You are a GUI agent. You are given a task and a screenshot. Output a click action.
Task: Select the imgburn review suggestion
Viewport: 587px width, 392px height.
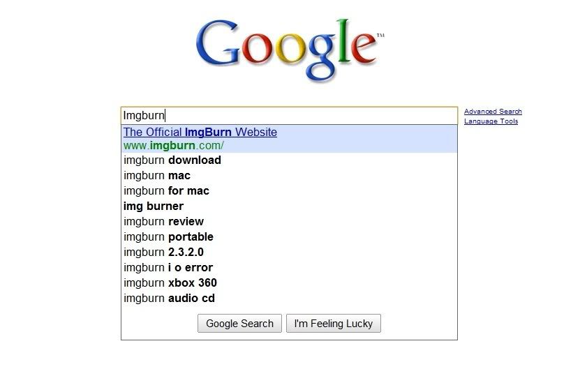[289, 221]
